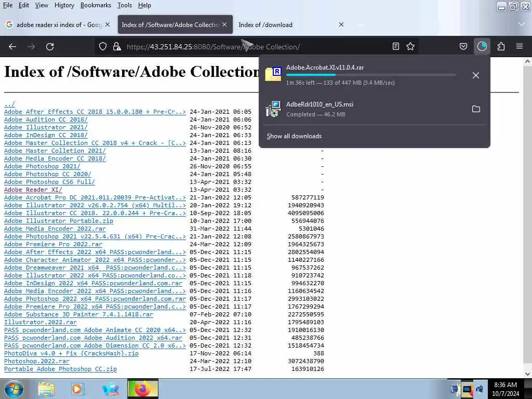Open the Adobe Reader XI folder link
Image resolution: width=532 pixels, height=399 pixels.
pos(33,190)
